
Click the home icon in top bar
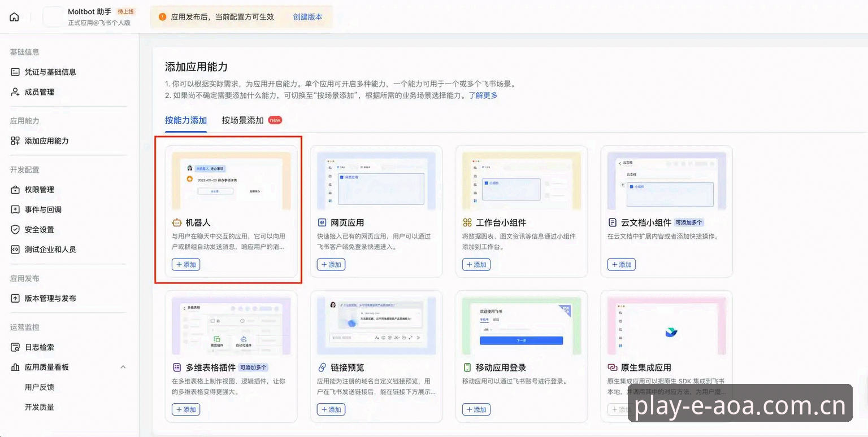tap(14, 17)
